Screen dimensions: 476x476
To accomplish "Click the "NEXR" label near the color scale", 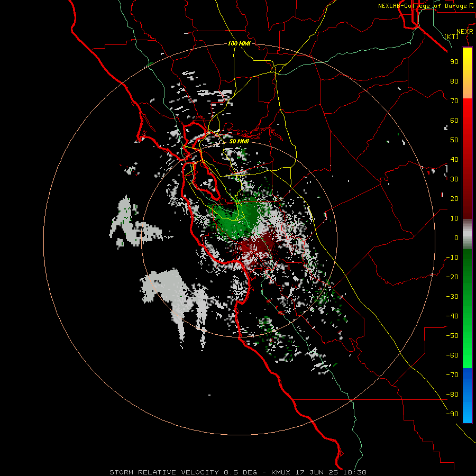I will pos(465,32).
